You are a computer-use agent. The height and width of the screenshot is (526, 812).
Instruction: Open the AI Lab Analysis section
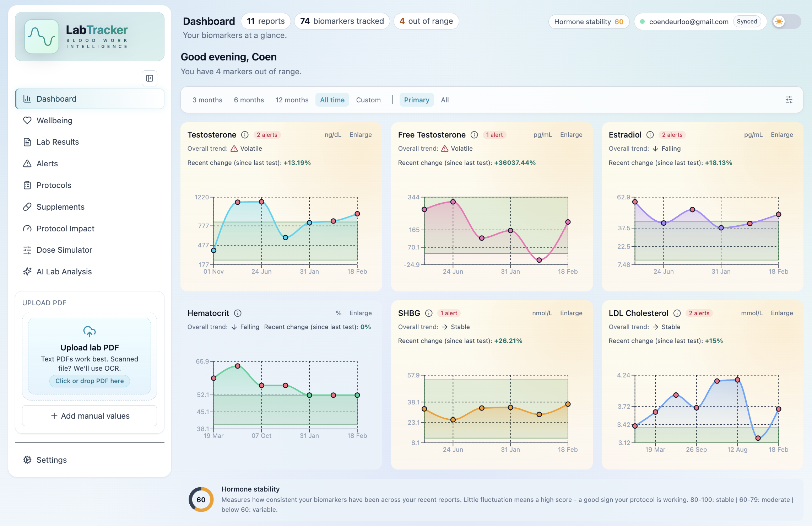click(64, 272)
